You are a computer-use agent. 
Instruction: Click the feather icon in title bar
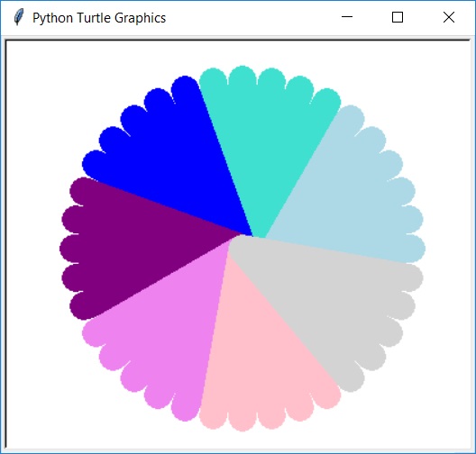19,17
